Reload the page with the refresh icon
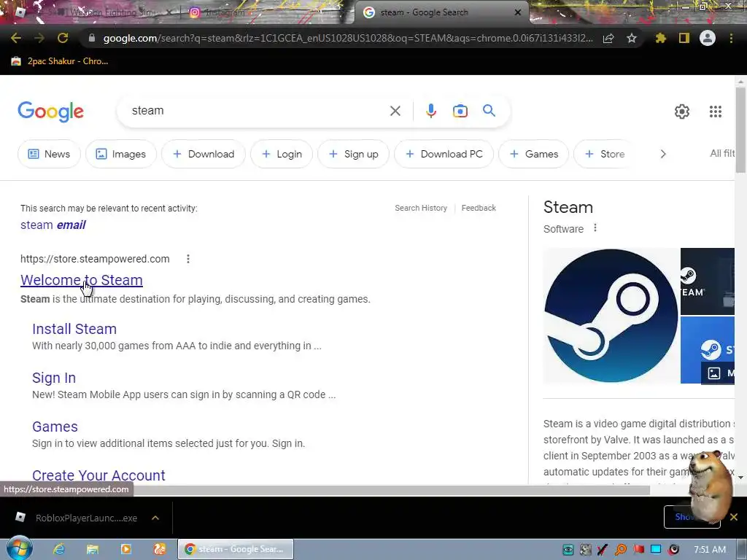 tap(63, 38)
